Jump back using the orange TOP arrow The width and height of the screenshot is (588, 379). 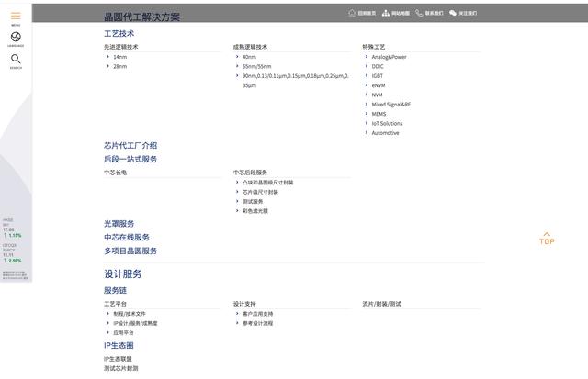[x=547, y=239]
